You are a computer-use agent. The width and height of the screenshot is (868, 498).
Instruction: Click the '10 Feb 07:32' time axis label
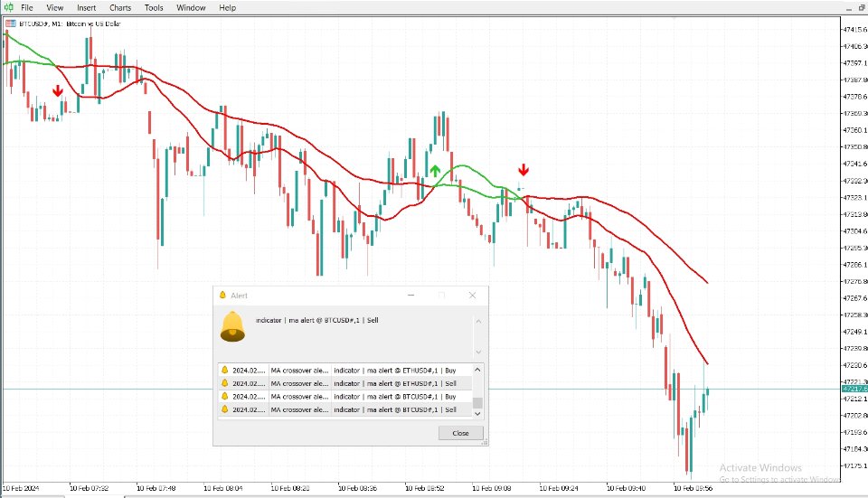pos(90,488)
